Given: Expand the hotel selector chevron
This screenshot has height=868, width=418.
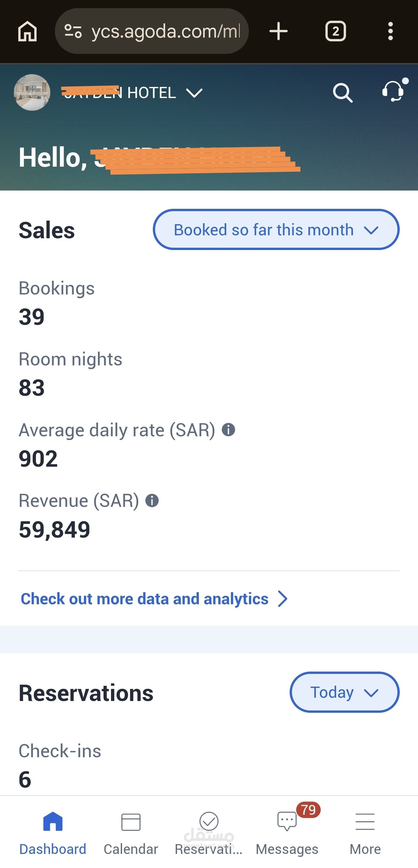Looking at the screenshot, I should tap(195, 93).
